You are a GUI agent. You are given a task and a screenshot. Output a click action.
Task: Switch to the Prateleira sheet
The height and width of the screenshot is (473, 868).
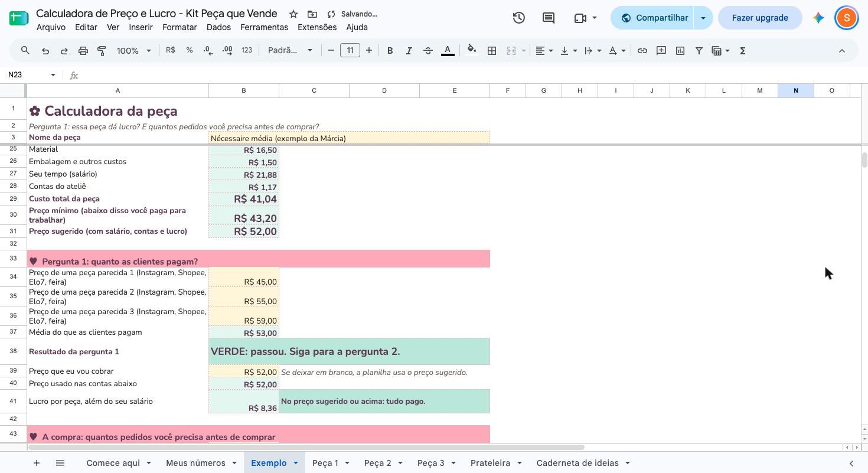click(490, 463)
